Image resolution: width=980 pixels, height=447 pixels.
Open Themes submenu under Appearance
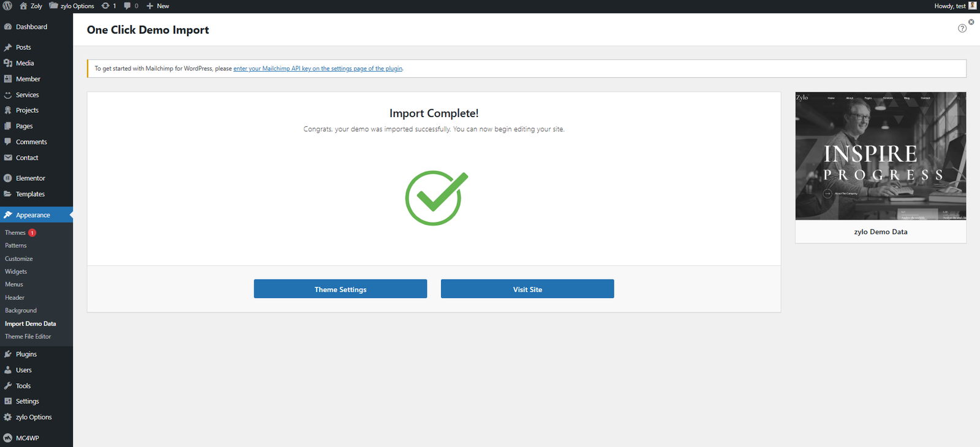click(15, 233)
